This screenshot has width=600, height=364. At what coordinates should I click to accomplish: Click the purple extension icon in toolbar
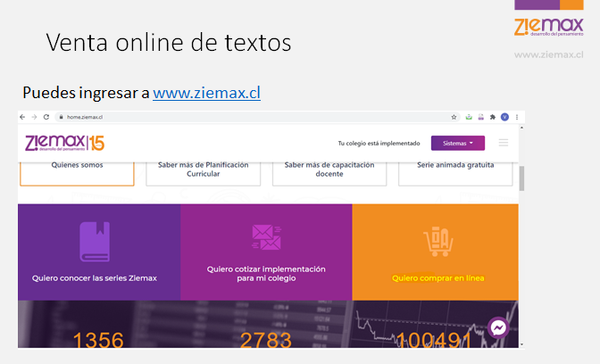click(x=480, y=117)
